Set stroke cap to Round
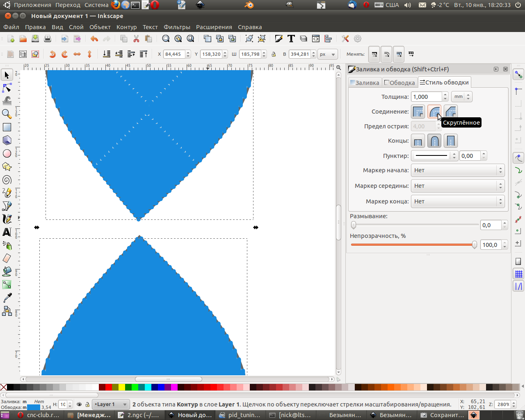Screen dimensions: 525x420 point(434,141)
